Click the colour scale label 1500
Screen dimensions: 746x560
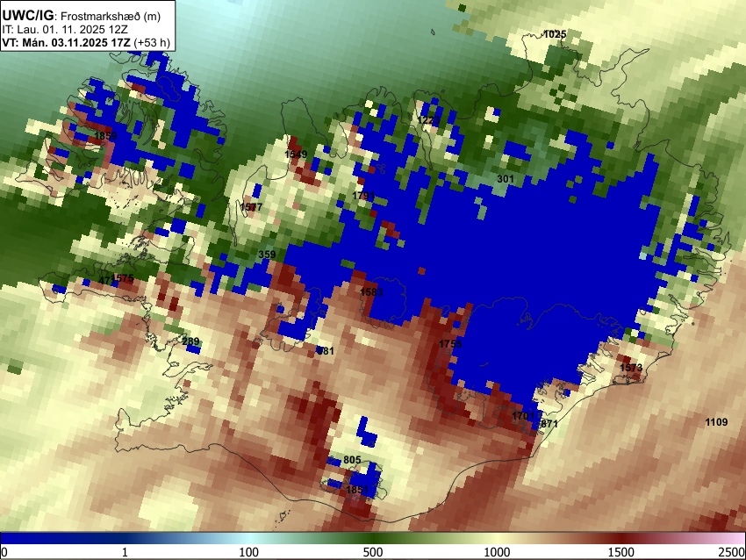click(621, 552)
